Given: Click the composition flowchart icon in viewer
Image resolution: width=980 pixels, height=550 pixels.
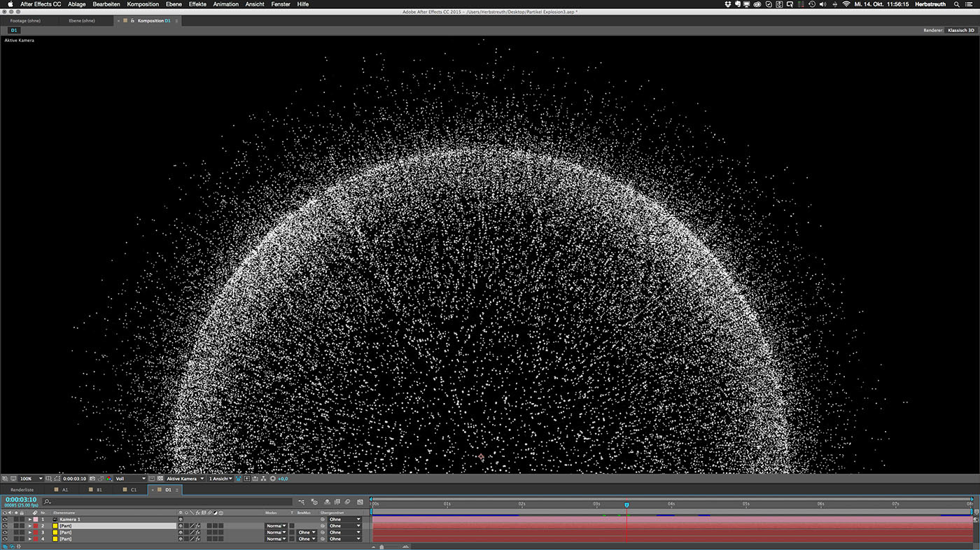Looking at the screenshot, I should coord(263,479).
